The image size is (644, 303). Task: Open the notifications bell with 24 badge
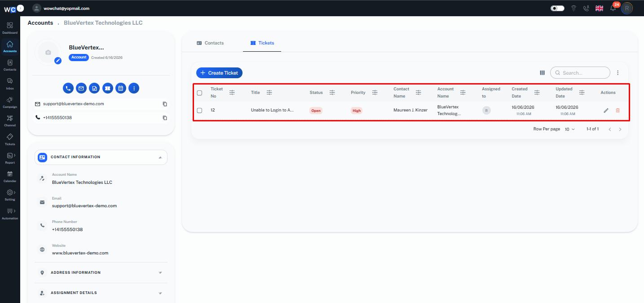click(x=613, y=8)
